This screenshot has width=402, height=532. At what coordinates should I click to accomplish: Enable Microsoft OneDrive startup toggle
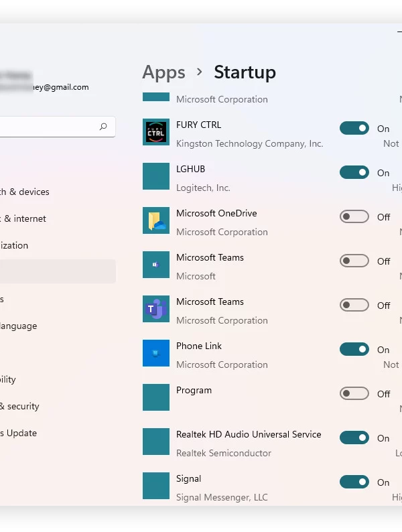point(354,216)
